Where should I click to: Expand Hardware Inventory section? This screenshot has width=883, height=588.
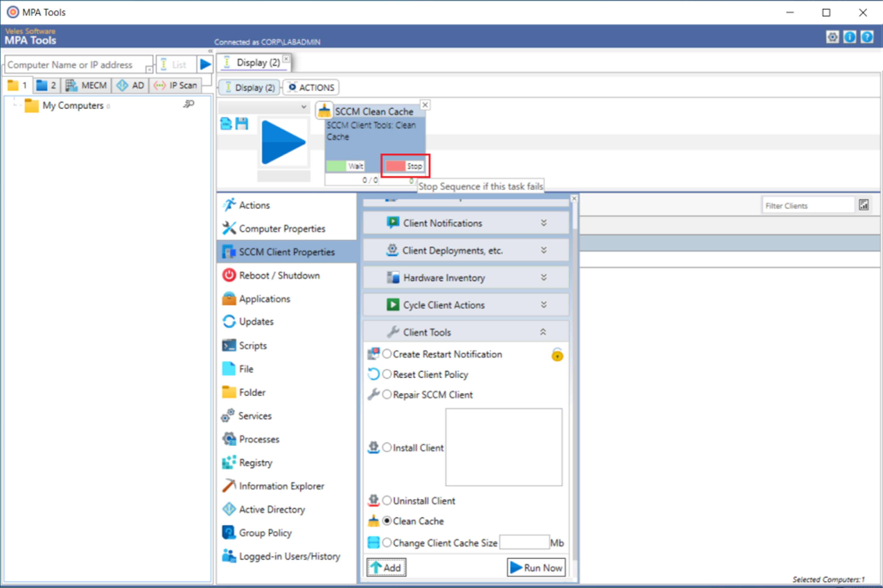pos(466,278)
